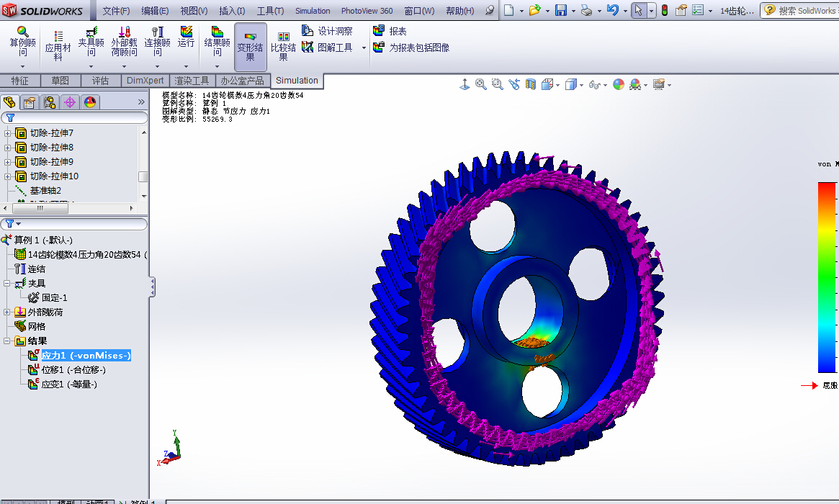The image size is (839, 504).
Task: Switch to the 办公室产品 tab
Action: click(243, 80)
